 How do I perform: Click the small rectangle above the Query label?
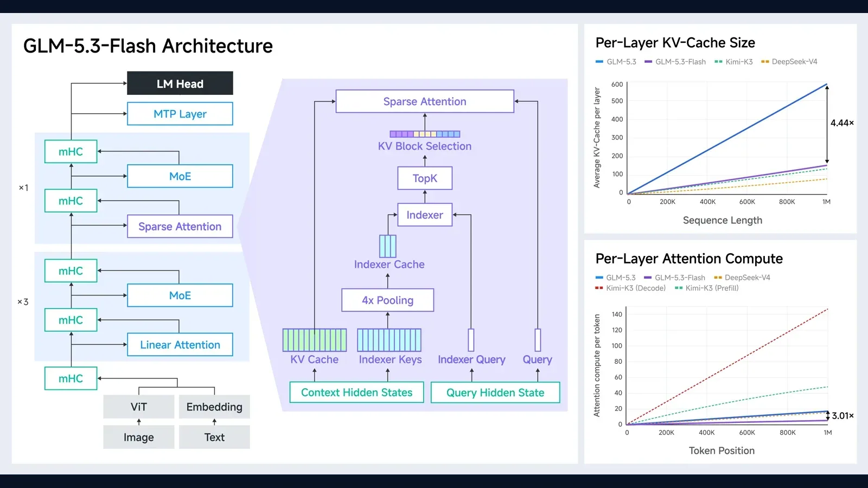(x=538, y=340)
